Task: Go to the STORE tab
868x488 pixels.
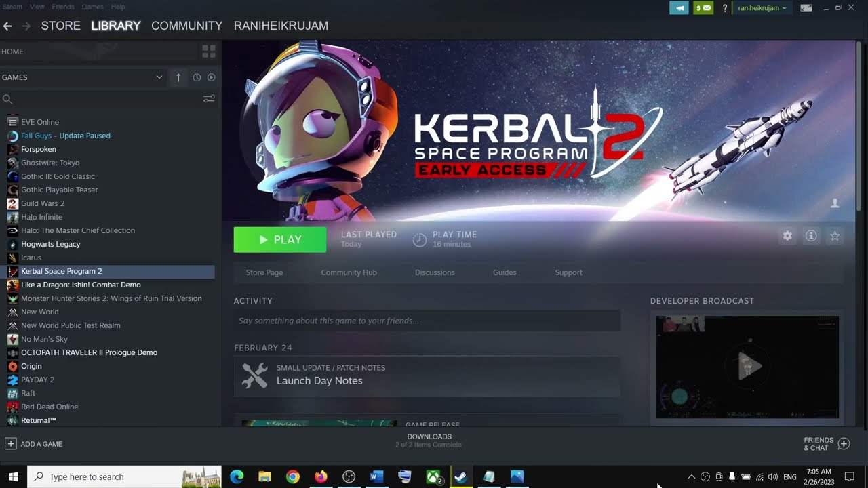Action: click(60, 26)
